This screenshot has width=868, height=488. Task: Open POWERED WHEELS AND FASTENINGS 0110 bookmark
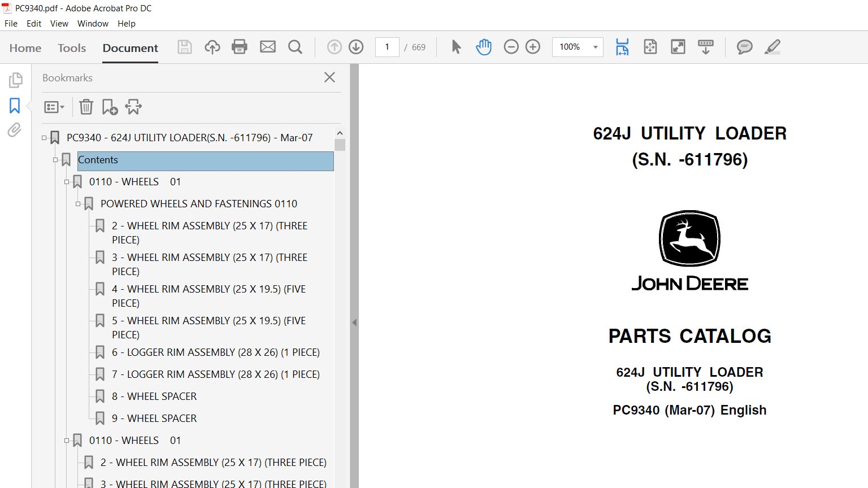(199, 204)
